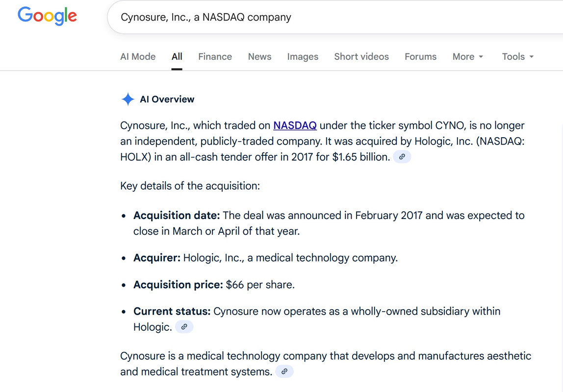The width and height of the screenshot is (563, 392).
Task: Click the AI Overview heading text
Action: click(x=167, y=99)
